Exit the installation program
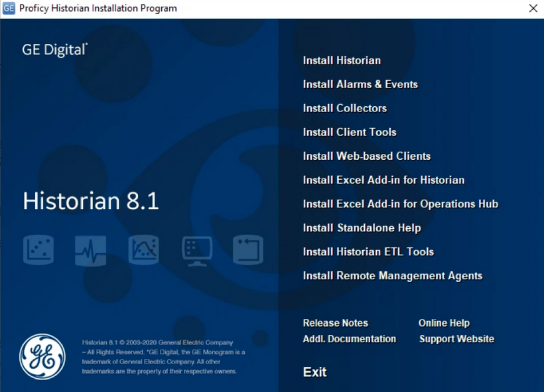Screen dimensions: 544x392 pos(314,372)
